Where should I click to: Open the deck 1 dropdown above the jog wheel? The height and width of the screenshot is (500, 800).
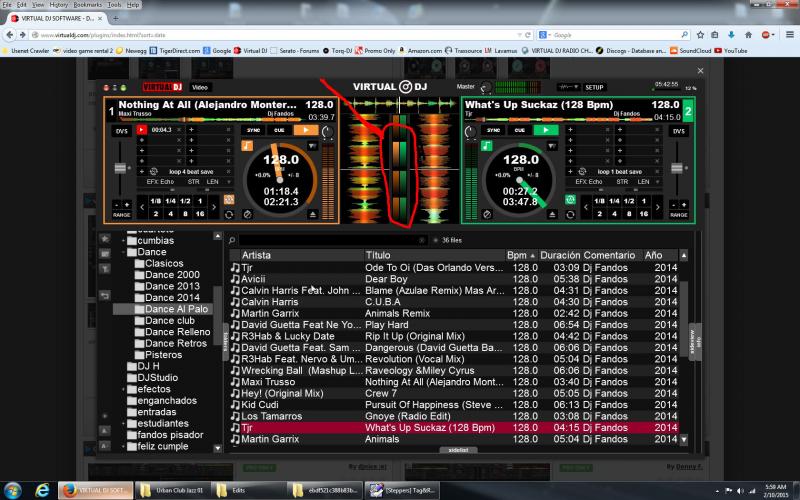click(312, 146)
